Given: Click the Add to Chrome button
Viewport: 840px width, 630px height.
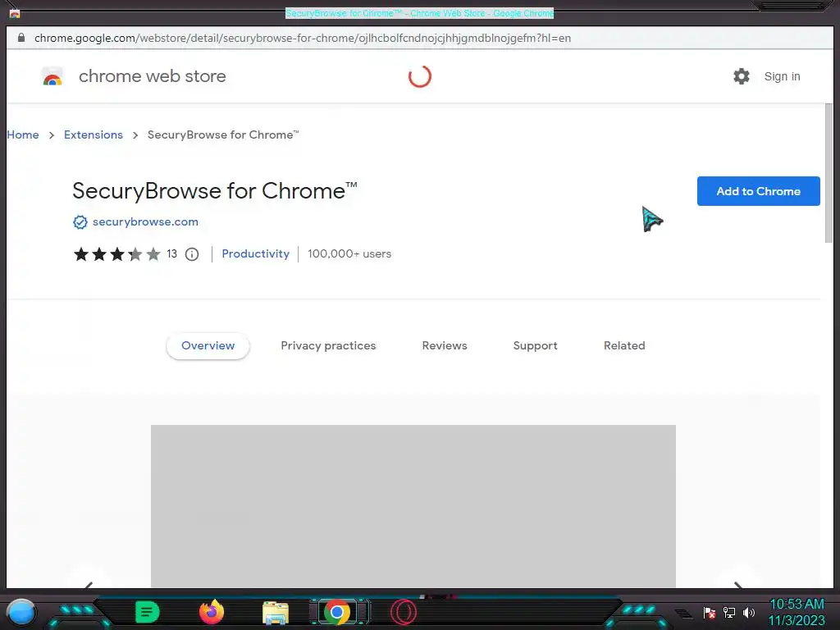Looking at the screenshot, I should tap(759, 191).
